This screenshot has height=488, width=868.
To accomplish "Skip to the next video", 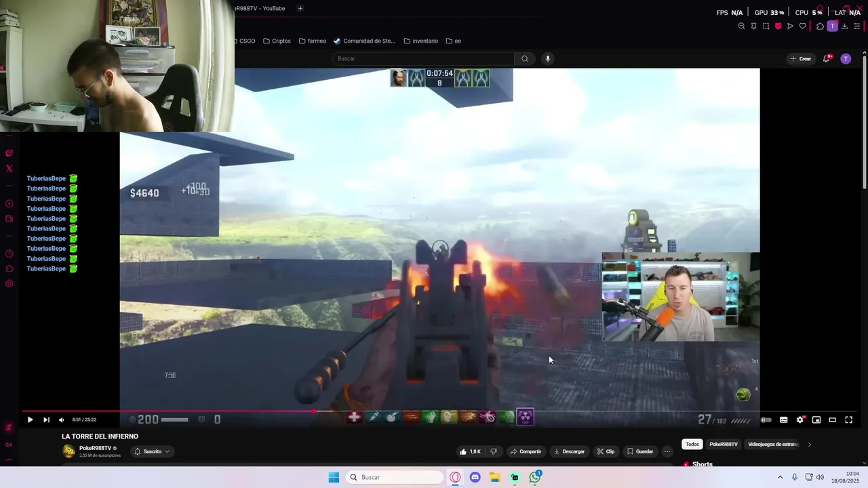I will click(x=46, y=420).
